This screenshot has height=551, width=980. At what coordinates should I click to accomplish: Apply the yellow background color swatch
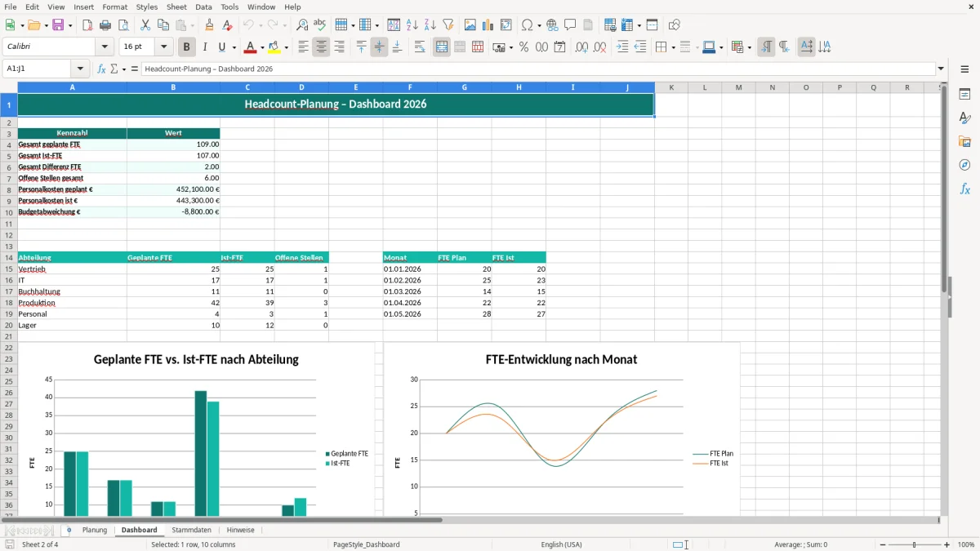click(x=274, y=47)
